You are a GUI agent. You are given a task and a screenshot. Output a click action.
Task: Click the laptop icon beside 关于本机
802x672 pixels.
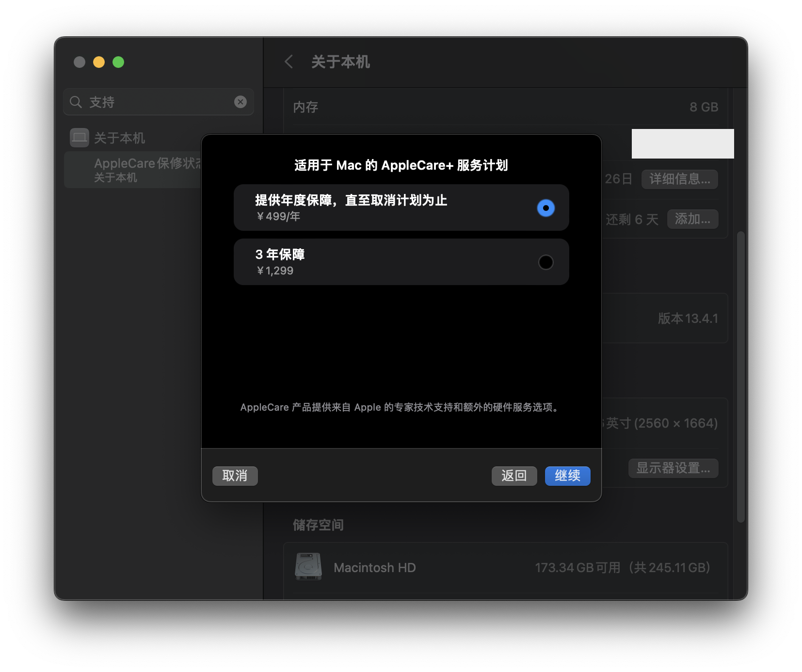tap(79, 138)
